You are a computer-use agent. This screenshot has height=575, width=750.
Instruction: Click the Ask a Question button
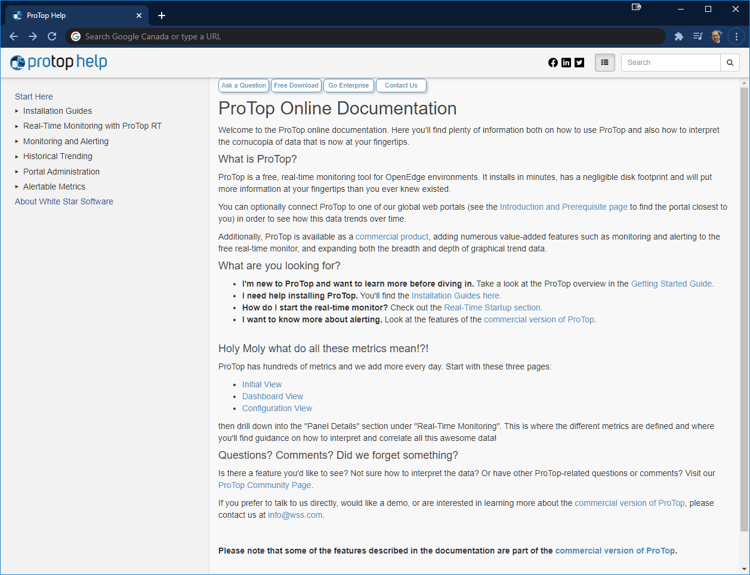243,86
